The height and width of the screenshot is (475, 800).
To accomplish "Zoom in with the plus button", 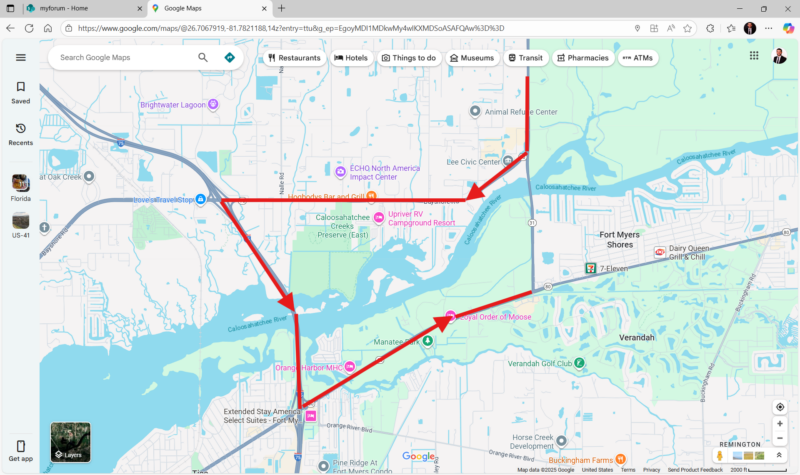I will pos(780,423).
